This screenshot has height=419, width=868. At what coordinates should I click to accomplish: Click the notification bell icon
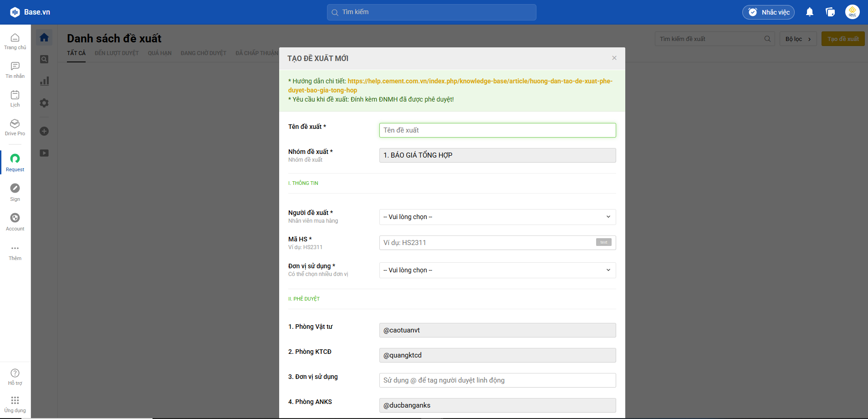pyautogui.click(x=809, y=12)
